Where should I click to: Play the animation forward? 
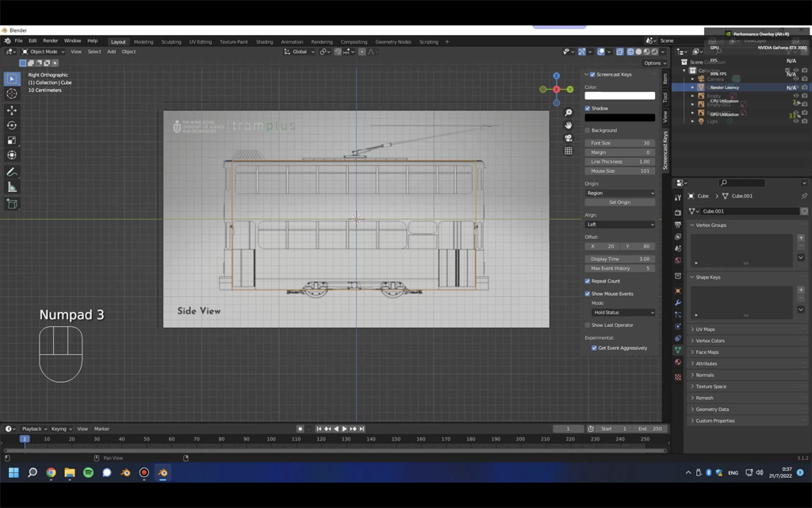click(x=344, y=429)
